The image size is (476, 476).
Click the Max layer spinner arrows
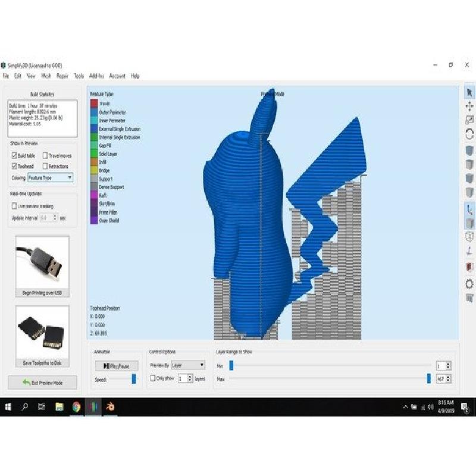pyautogui.click(x=448, y=378)
